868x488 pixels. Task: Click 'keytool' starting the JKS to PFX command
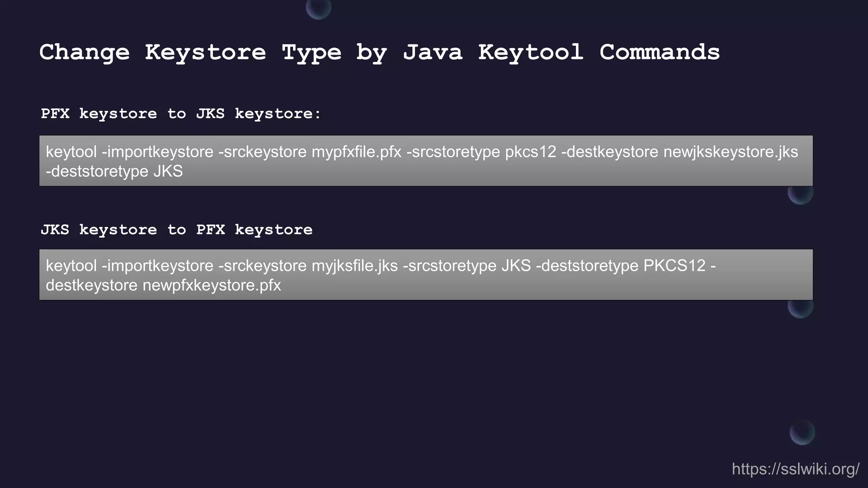pos(71,266)
